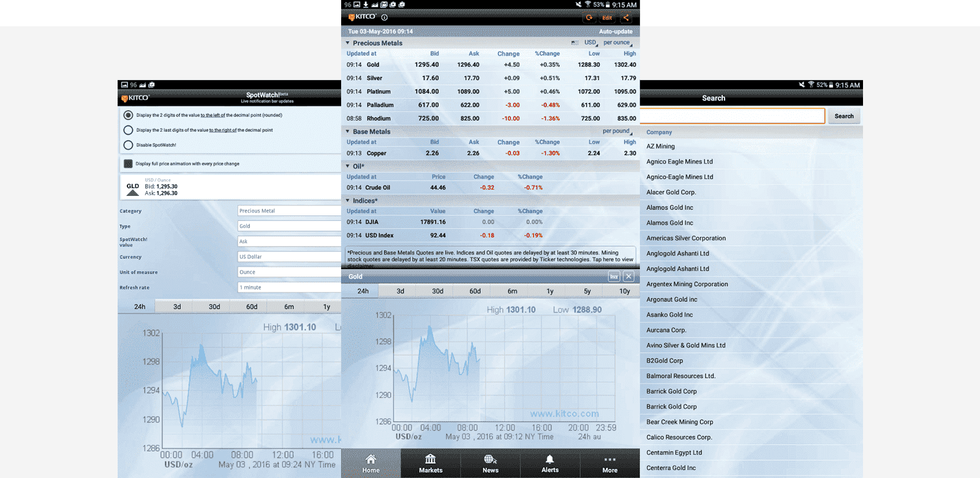Select rounded left-of-decimal display option
Viewport: 980px width, 478px height.
[128, 115]
